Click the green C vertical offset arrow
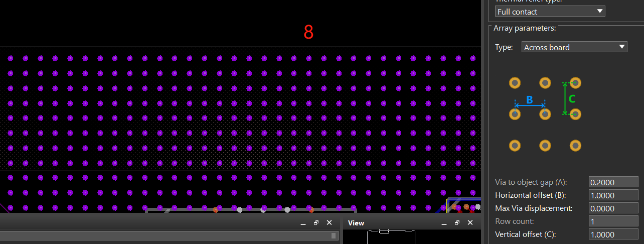 coord(565,99)
